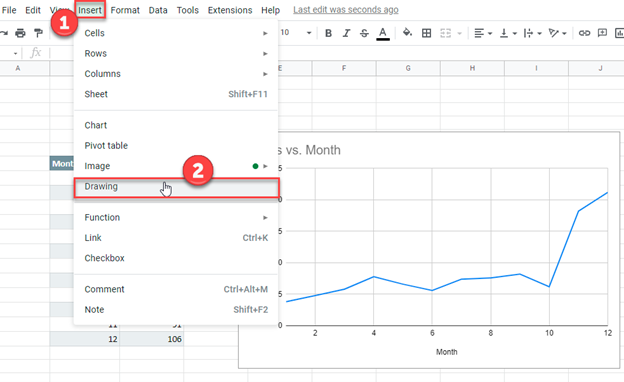Open the Tools menu
Screen dimensions: 624x382
pos(187,10)
